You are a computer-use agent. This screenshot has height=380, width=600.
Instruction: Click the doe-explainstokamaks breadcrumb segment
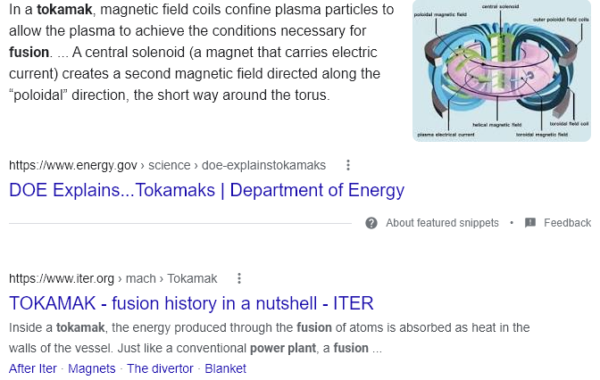264,165
